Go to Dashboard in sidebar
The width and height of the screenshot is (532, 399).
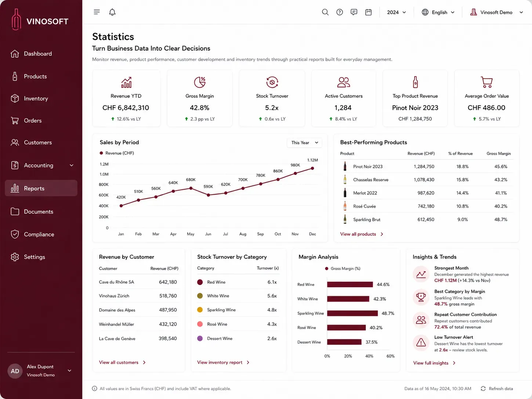41,54
